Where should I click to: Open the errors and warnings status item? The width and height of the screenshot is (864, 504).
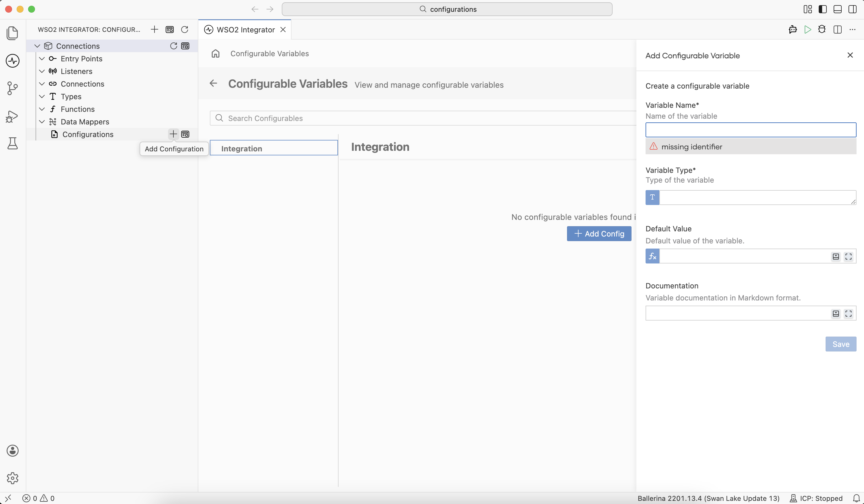click(x=38, y=498)
